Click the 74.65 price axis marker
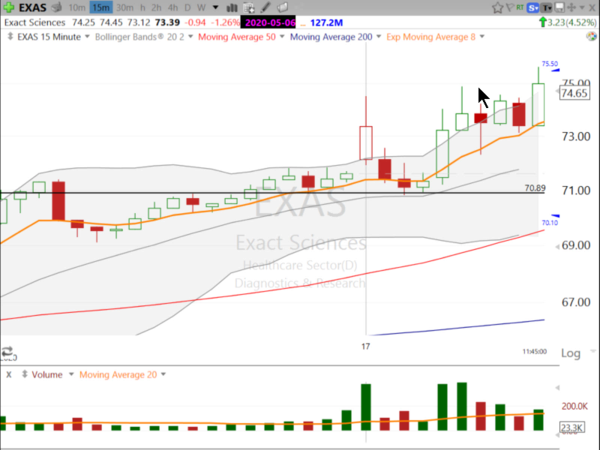Image resolution: width=600 pixels, height=450 pixels. coord(575,93)
